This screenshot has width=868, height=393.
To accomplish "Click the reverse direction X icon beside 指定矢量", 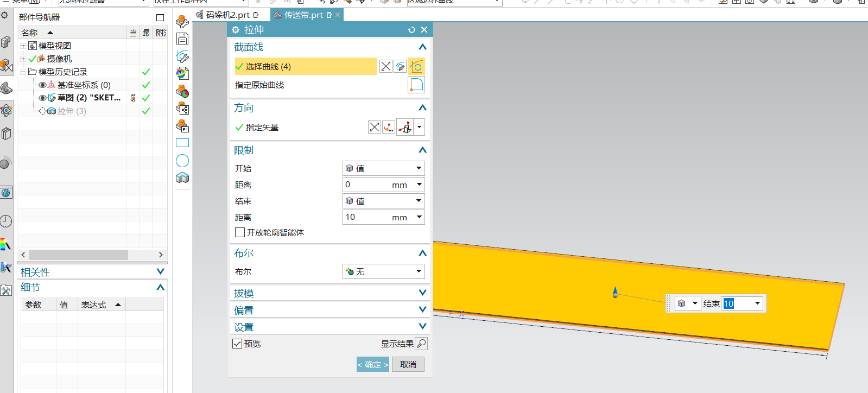I will [374, 127].
